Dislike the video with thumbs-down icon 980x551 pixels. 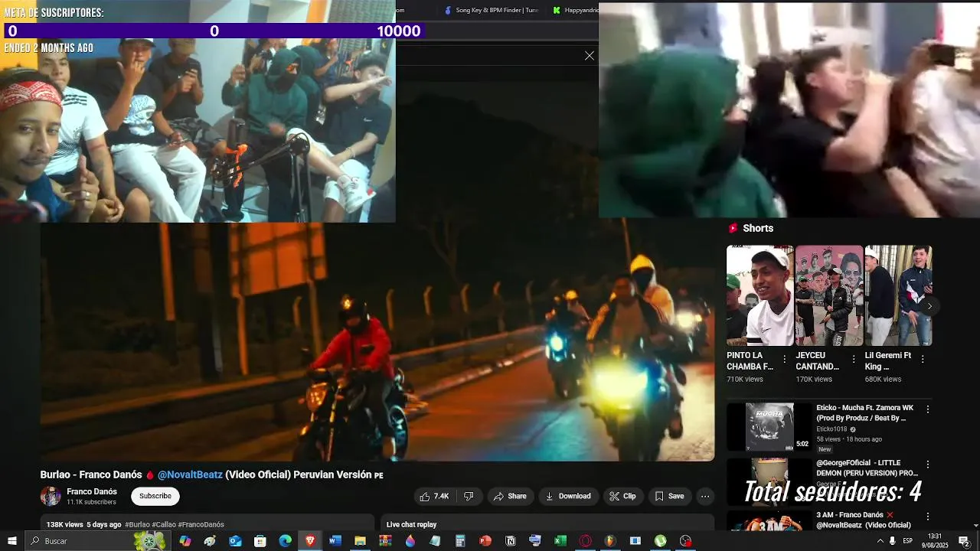pos(469,496)
